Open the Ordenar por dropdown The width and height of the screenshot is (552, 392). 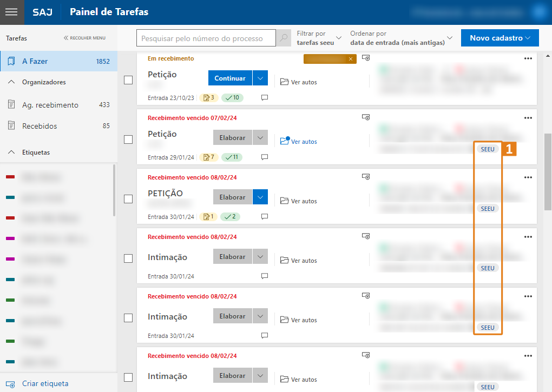tap(400, 38)
